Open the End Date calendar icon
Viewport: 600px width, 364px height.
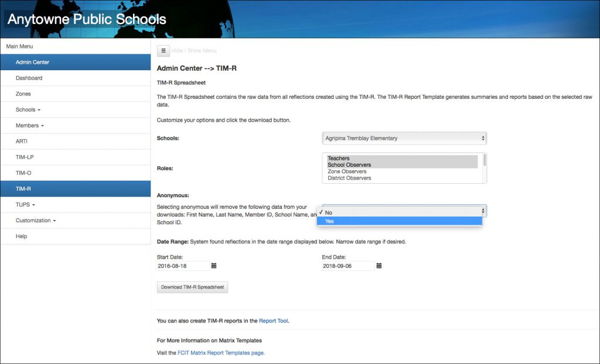coord(379,265)
